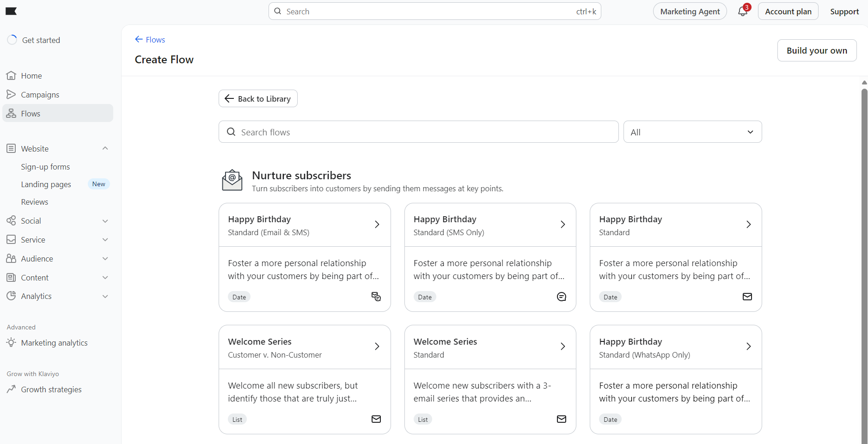868x444 pixels.
Task: Click the Back to Library button
Action: point(258,98)
